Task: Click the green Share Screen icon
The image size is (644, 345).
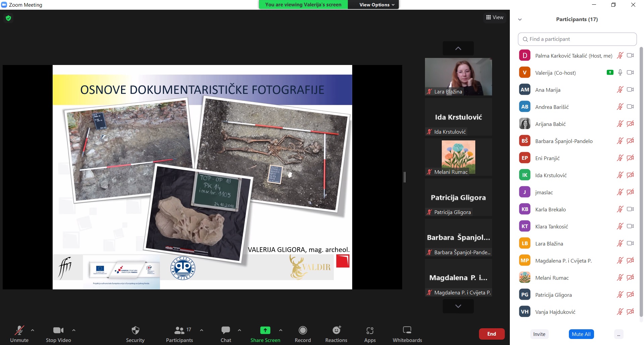Action: (265, 330)
